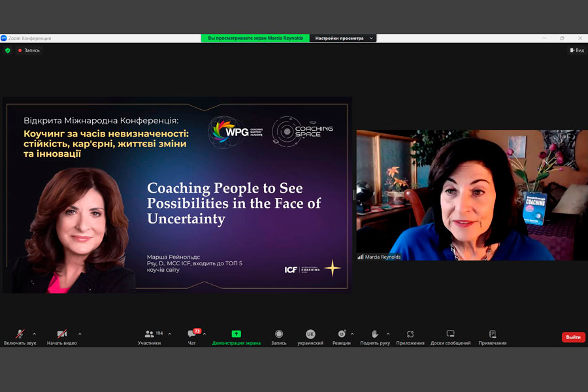
Task: Expand audio options arrow beside microphone
Action: point(35,333)
